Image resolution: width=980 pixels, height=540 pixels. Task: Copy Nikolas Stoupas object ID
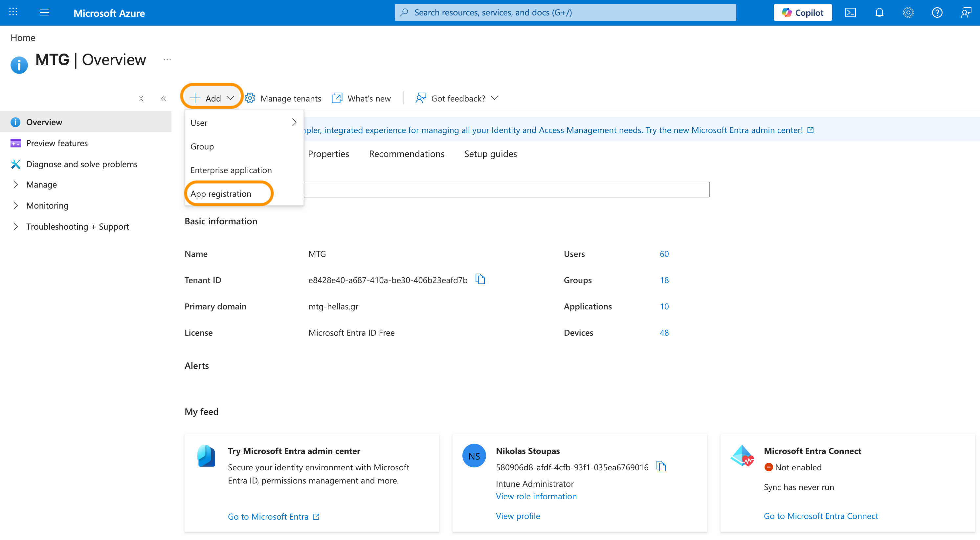661,466
